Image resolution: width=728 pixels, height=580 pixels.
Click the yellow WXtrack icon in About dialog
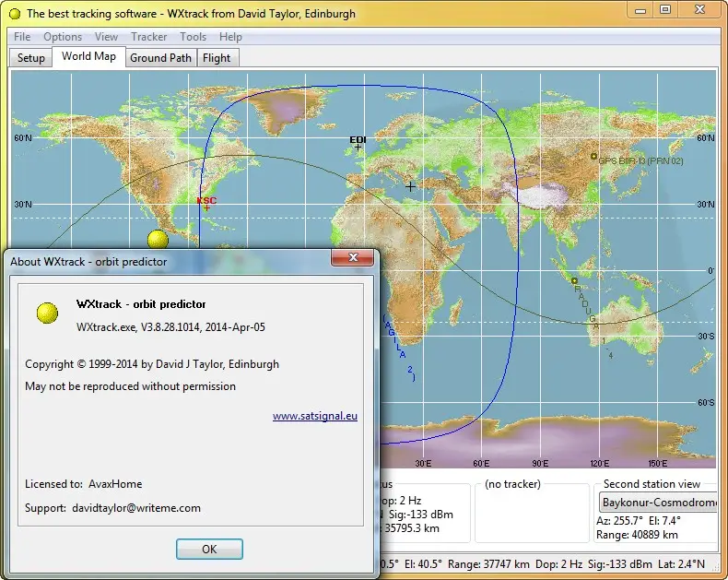coord(47,313)
